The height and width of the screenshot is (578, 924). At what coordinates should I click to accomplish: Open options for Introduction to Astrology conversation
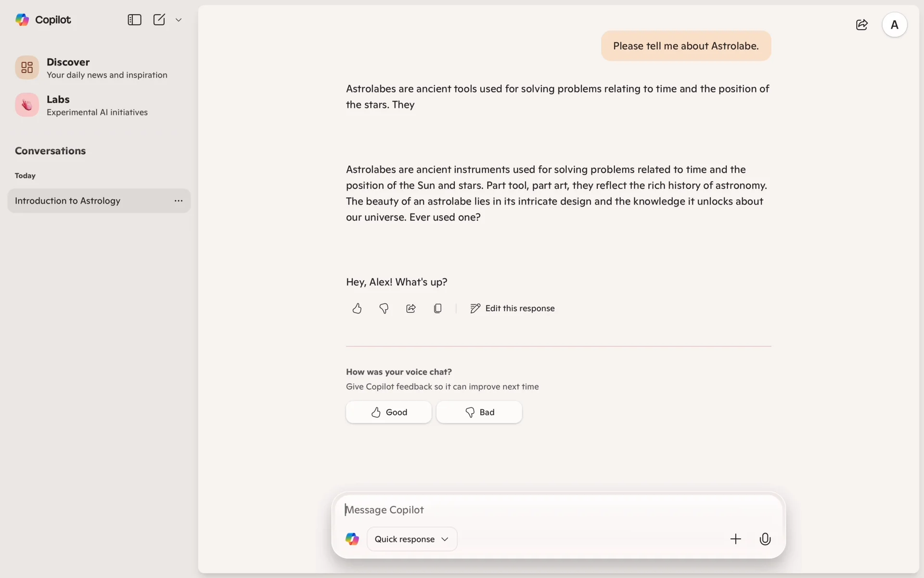tap(179, 201)
